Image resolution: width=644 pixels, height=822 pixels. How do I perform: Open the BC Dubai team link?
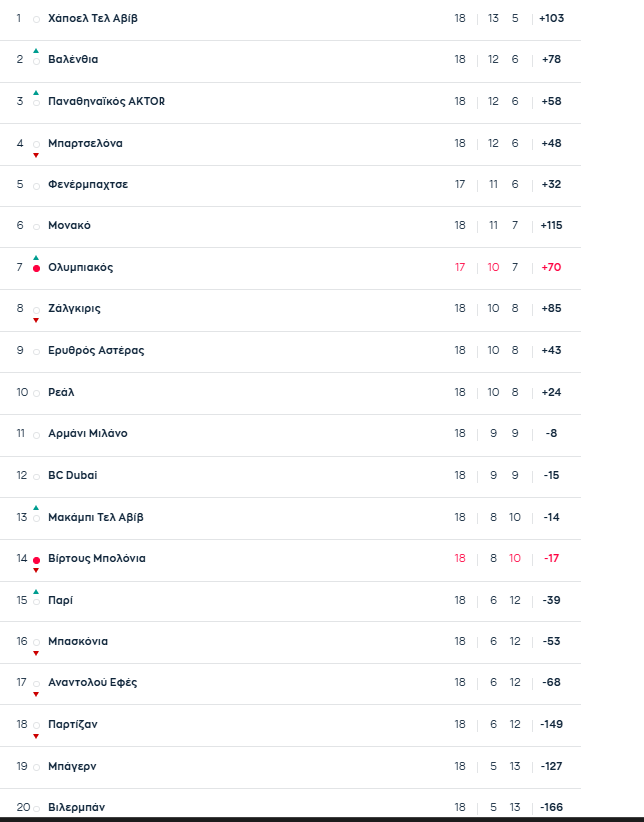point(73,475)
